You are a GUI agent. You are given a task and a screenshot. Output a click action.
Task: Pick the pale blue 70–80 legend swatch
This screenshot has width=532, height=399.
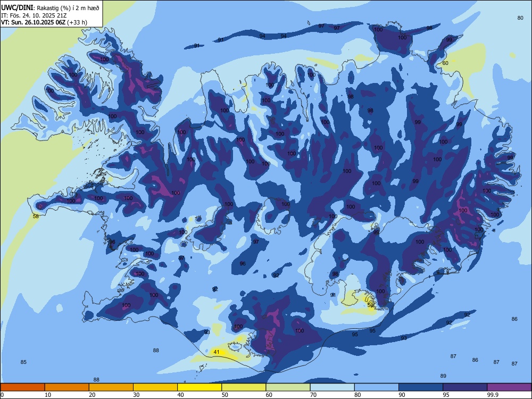point(332,387)
